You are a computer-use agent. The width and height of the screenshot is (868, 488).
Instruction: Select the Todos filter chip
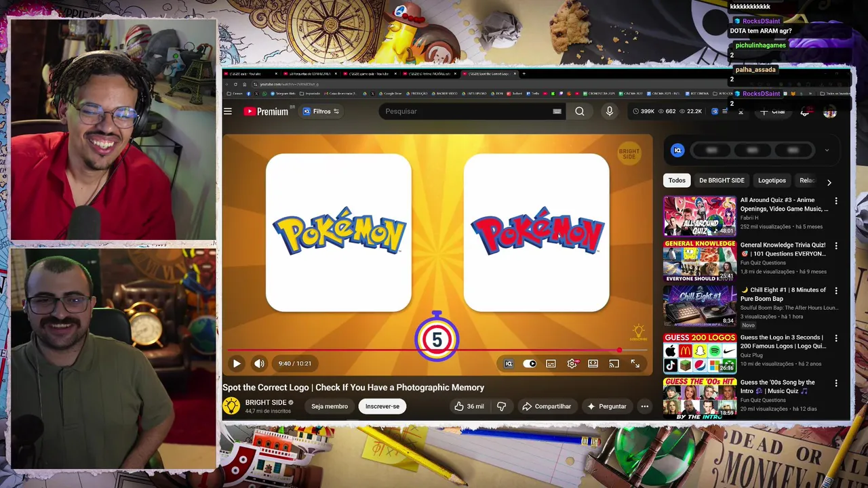click(677, 180)
